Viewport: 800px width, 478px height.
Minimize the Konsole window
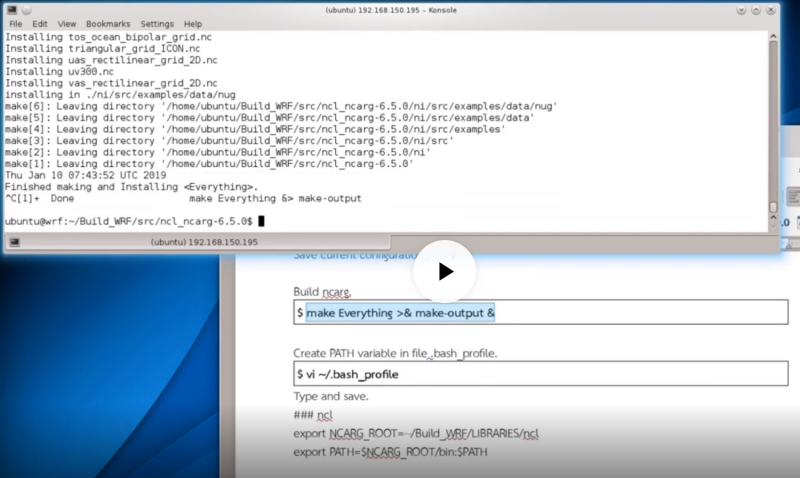(742, 9)
